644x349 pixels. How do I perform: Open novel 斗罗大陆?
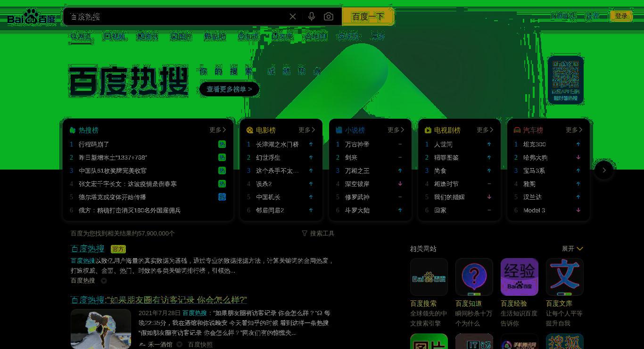[x=357, y=210]
